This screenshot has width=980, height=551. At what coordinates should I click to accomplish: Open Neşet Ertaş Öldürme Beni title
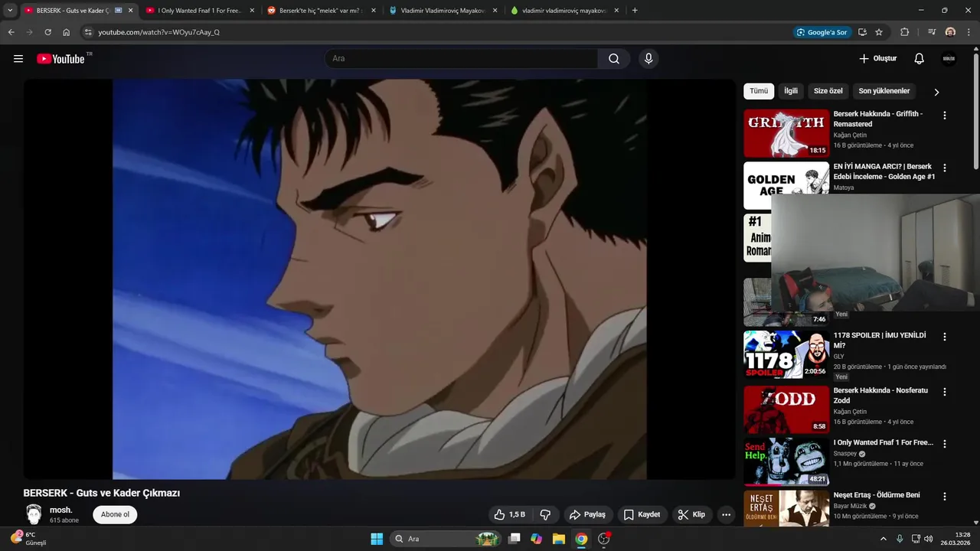877,495
